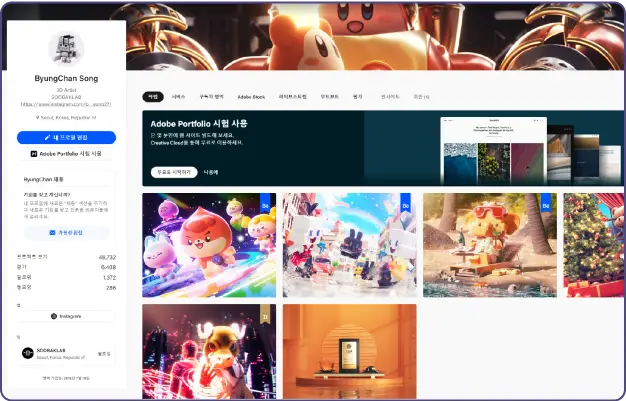This screenshot has height=401, width=626.
Task: Click Be badge on block city project
Action: tap(406, 204)
